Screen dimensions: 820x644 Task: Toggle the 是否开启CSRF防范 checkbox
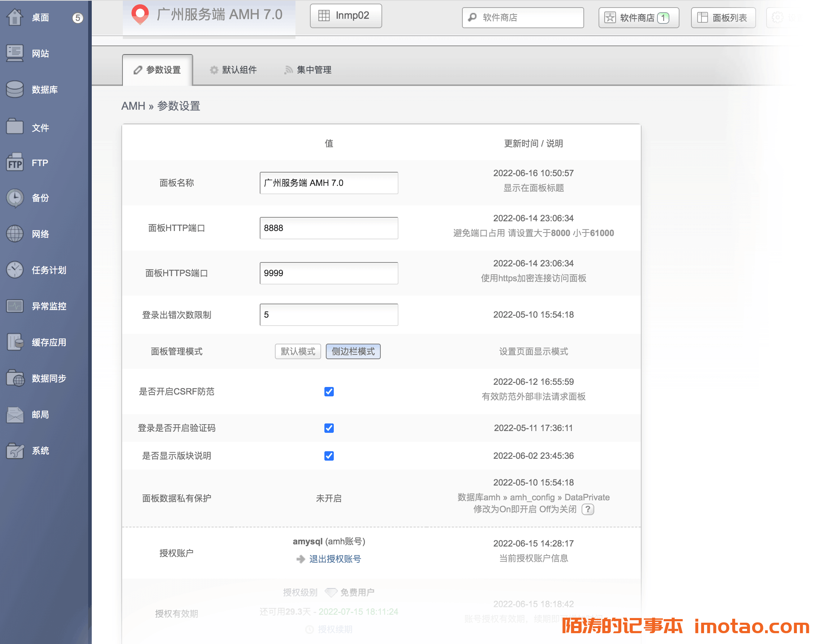329,391
